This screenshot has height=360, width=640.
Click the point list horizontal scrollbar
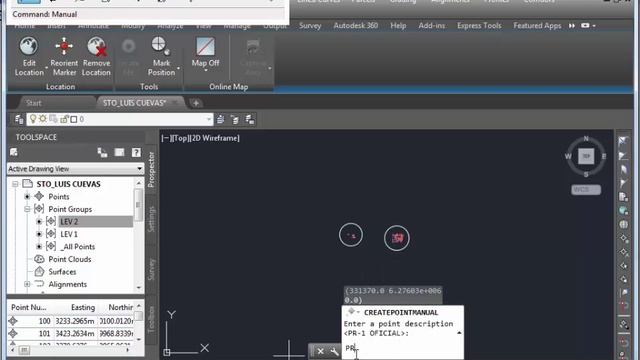click(x=71, y=350)
